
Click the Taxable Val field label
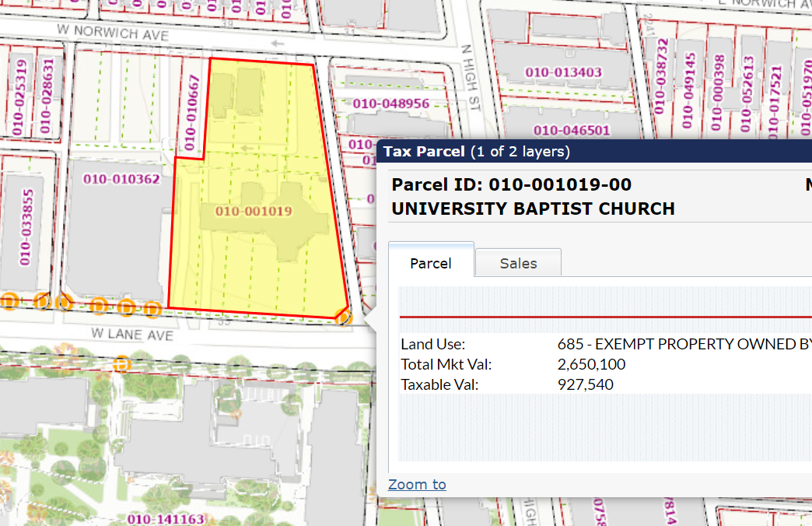439,384
